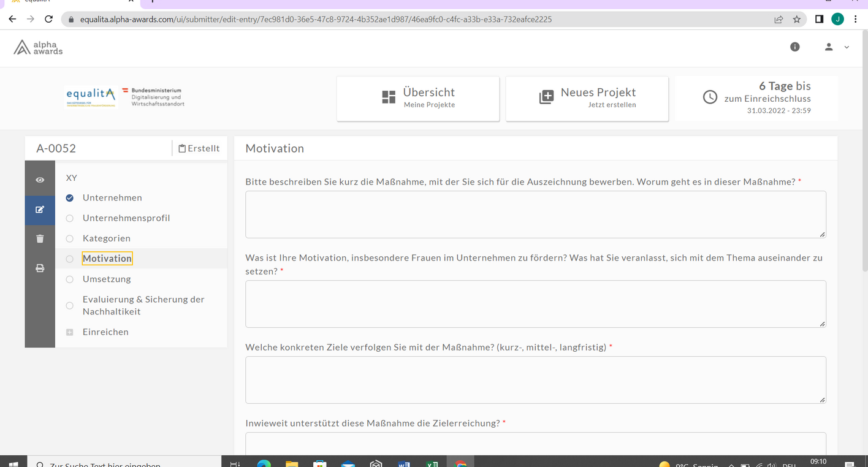Go to Evaluierung & Sicherung der Nachhaltigkeit

tap(143, 305)
